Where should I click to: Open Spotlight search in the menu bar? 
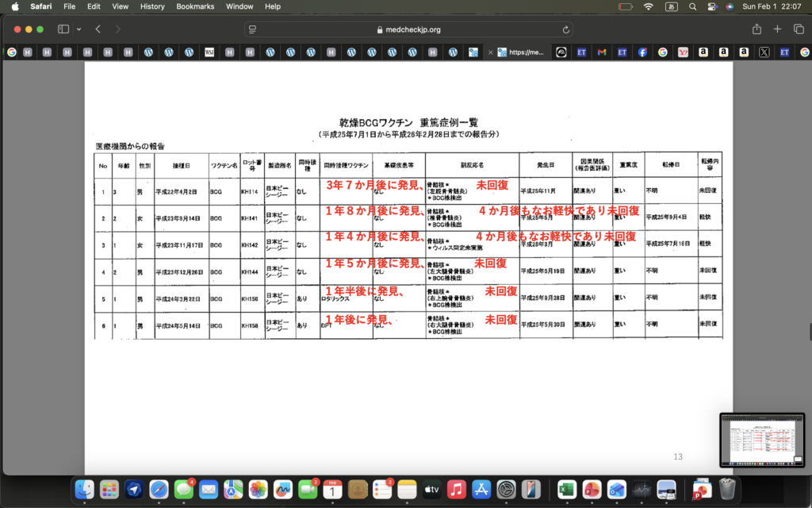click(691, 6)
